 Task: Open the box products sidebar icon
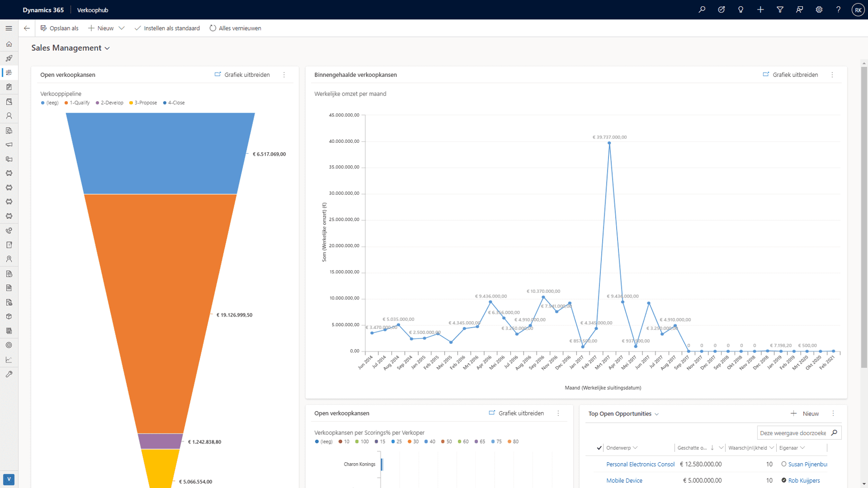9,317
